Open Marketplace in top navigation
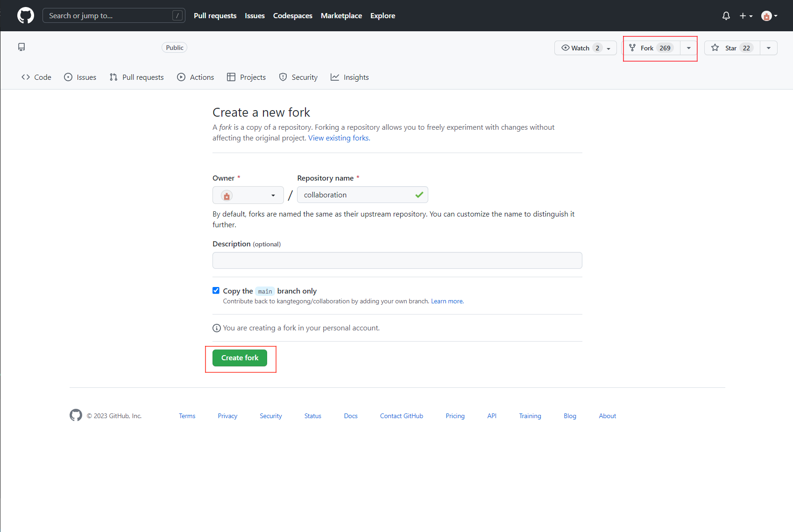Image resolution: width=793 pixels, height=532 pixels. (x=341, y=15)
